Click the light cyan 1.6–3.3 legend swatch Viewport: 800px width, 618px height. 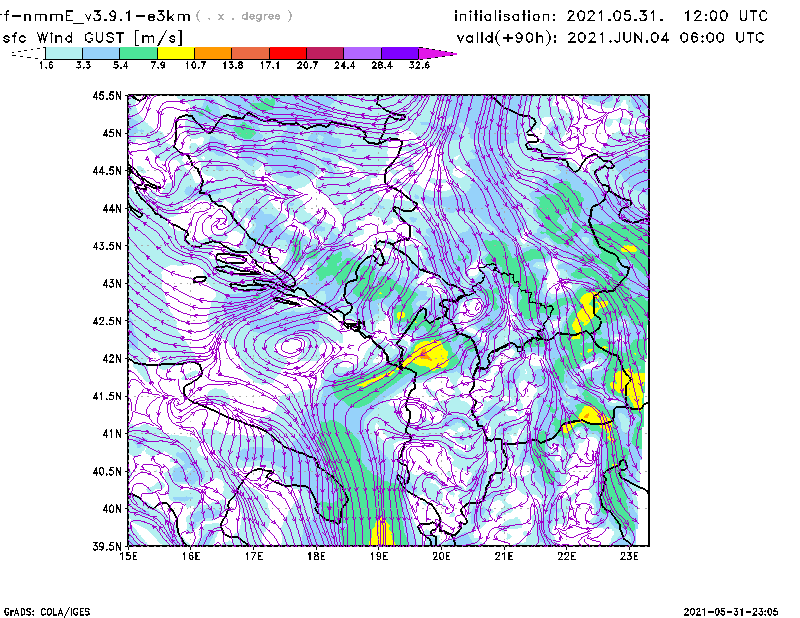64,53
